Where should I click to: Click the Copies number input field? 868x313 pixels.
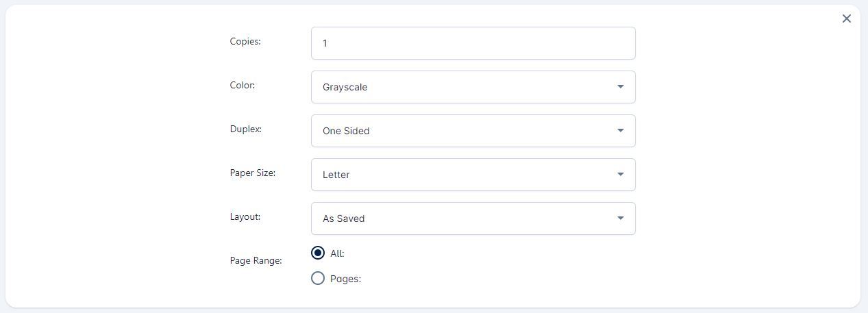[x=473, y=43]
